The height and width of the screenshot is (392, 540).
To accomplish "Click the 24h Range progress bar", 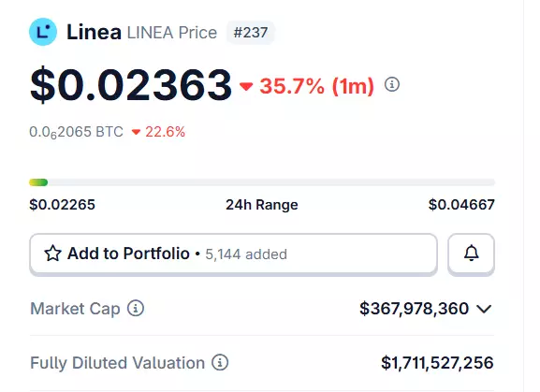I will click(x=262, y=182).
